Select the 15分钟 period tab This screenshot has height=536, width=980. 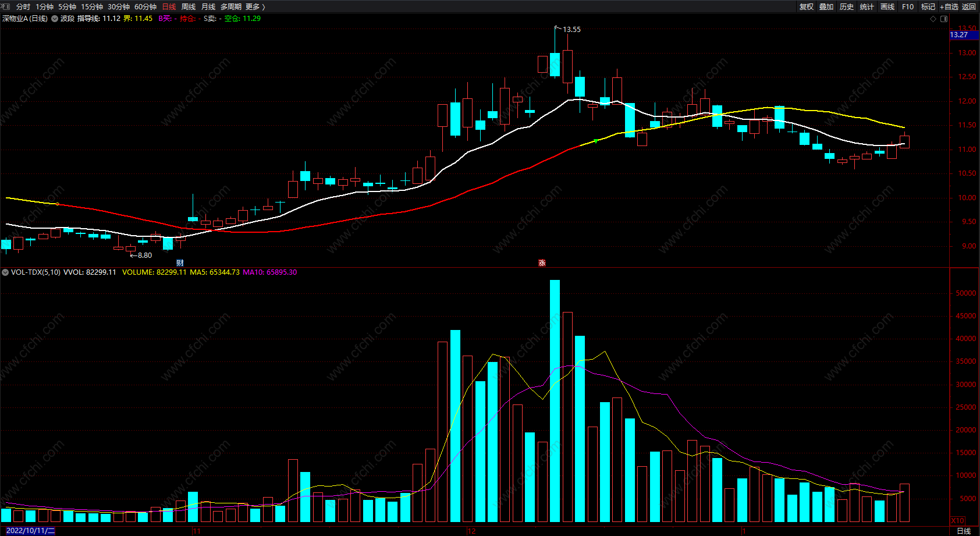pos(92,6)
